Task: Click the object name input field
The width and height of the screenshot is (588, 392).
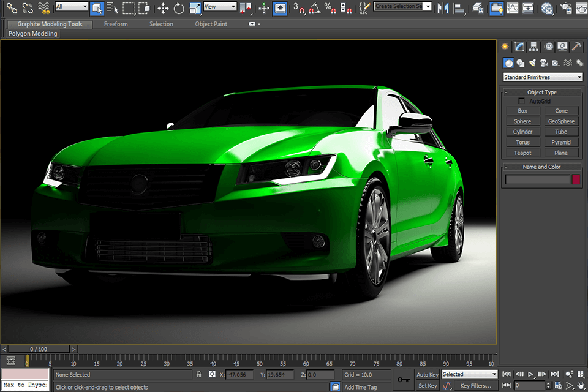Action: pos(537,179)
